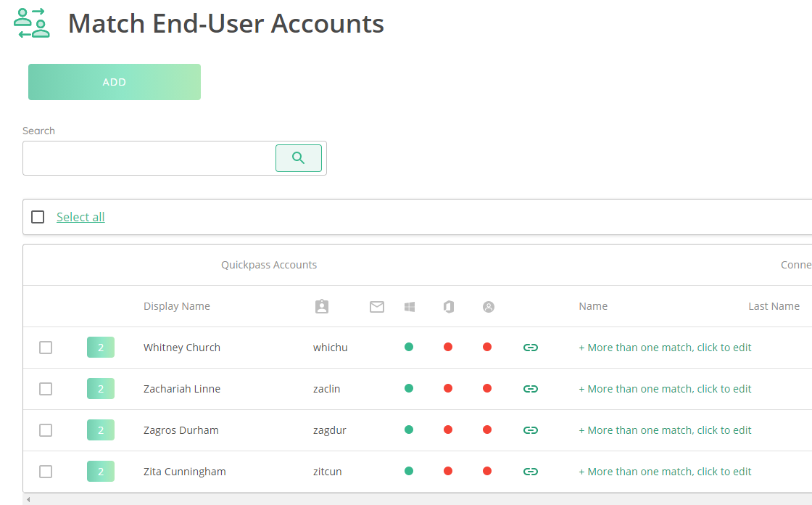812x505 pixels.
Task: Click red Office status dot for Whitney Church
Action: (x=448, y=347)
